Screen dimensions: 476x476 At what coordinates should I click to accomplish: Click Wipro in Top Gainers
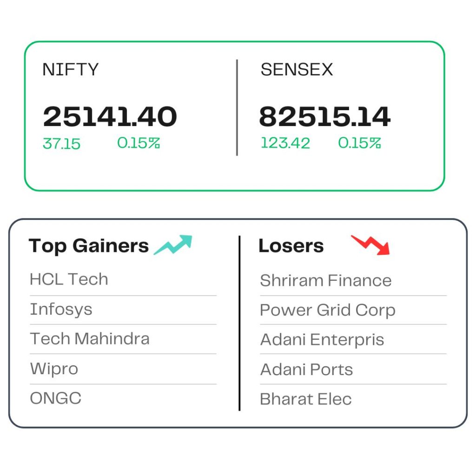pyautogui.click(x=54, y=369)
